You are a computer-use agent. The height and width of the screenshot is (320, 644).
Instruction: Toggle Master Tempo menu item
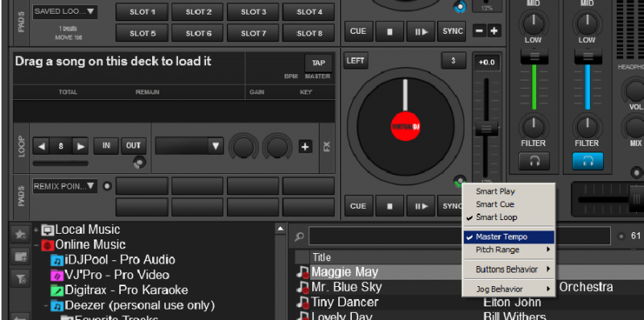tap(509, 237)
